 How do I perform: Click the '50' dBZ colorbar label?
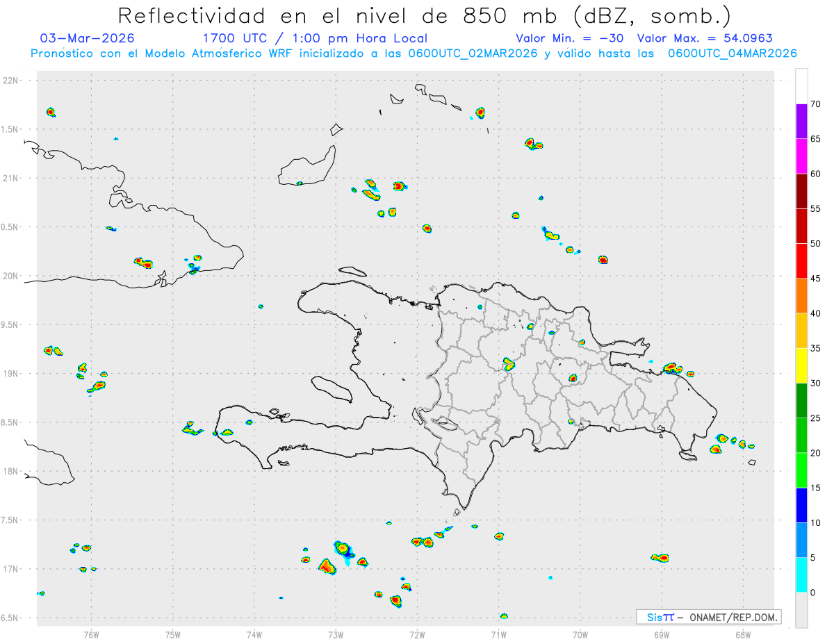pos(816,244)
